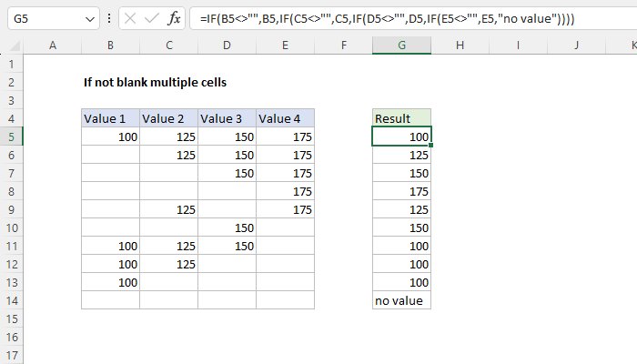Select row 2 header
The image size is (637, 364).
pos(11,83)
